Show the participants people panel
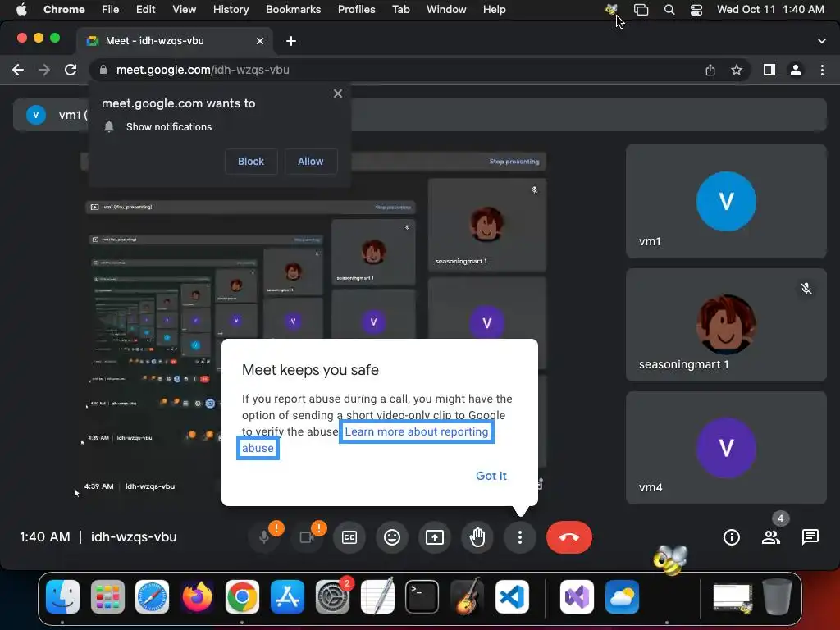The height and width of the screenshot is (630, 840). tap(771, 536)
